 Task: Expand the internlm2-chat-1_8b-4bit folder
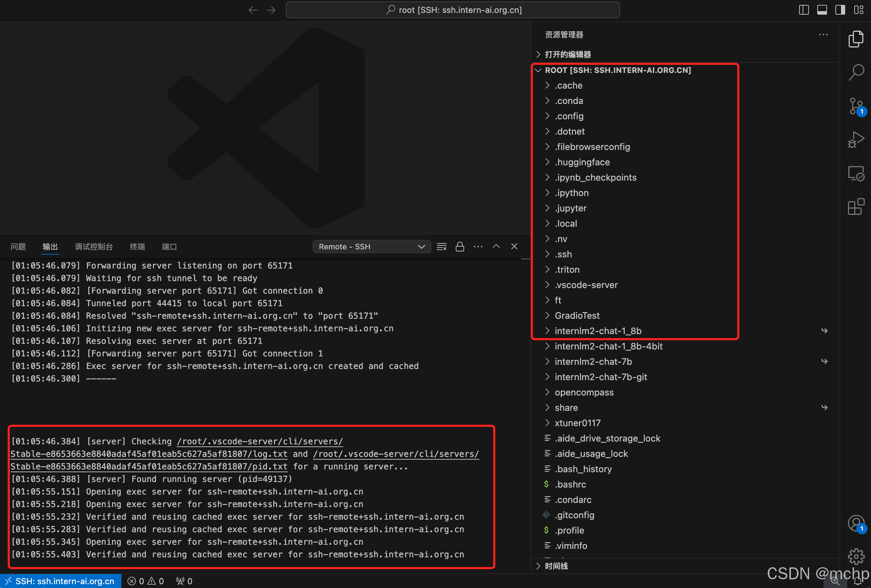(685, 346)
